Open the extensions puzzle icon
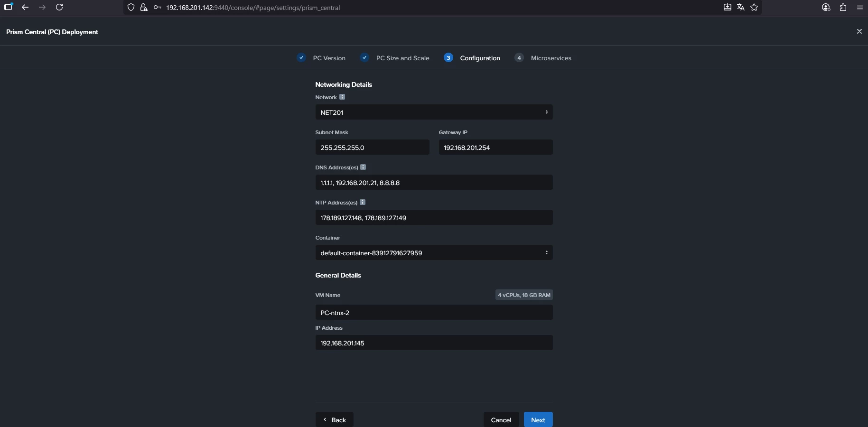Viewport: 868px width, 427px height. [x=843, y=7]
